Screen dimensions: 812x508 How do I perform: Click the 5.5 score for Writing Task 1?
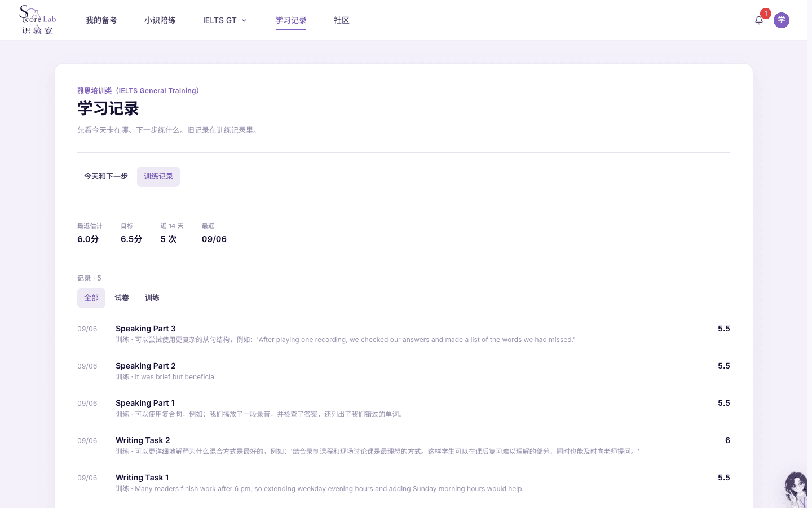(724, 478)
